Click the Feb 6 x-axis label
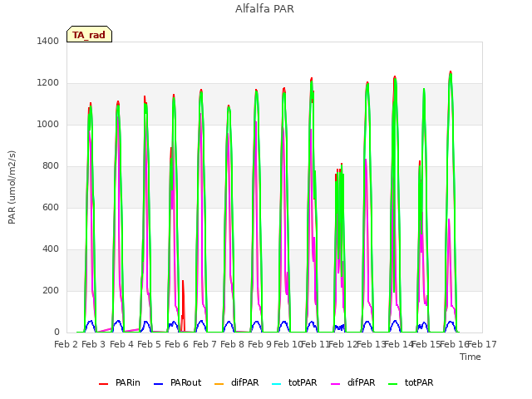This screenshot has width=532, height=399. point(176,344)
